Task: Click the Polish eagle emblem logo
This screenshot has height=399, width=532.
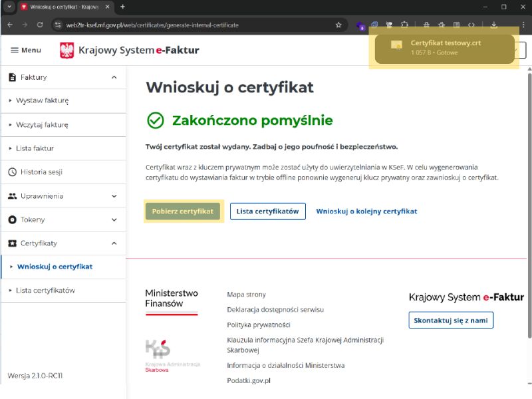Action: coord(67,51)
